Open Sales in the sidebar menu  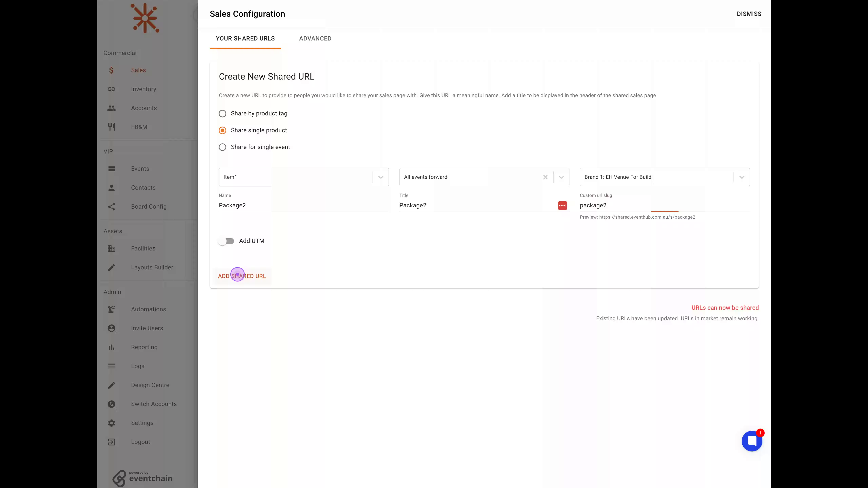coord(139,70)
